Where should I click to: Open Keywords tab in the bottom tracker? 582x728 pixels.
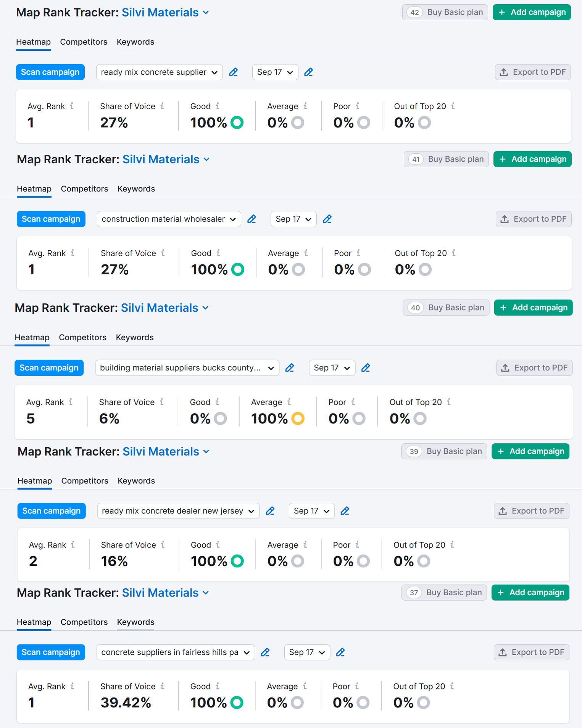coord(135,622)
